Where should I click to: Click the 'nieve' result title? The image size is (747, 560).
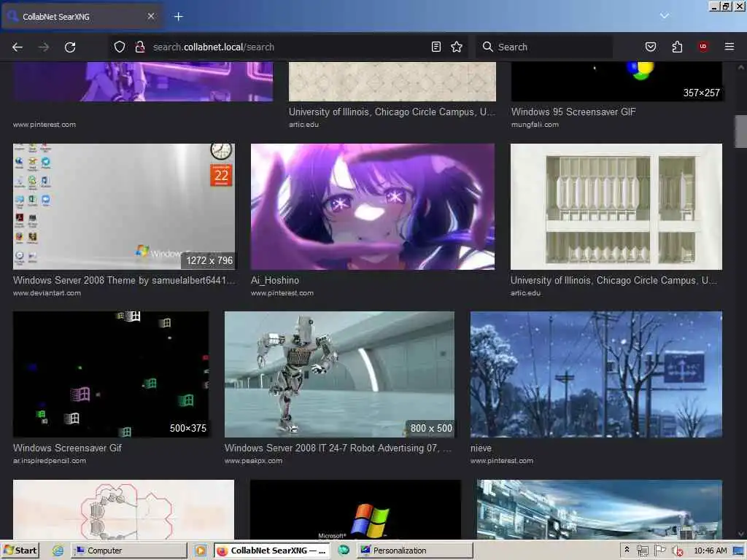coord(481,448)
